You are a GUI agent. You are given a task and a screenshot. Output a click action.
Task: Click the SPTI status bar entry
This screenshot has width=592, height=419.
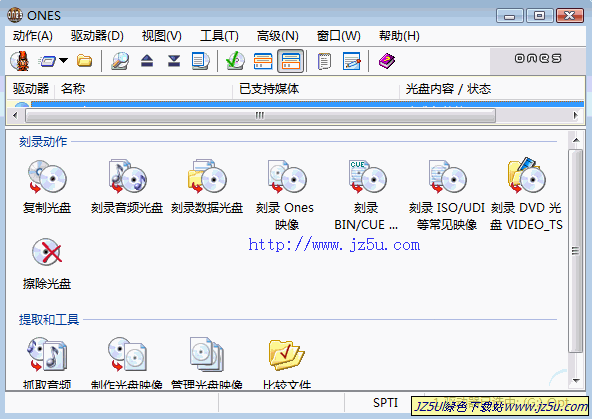click(385, 403)
